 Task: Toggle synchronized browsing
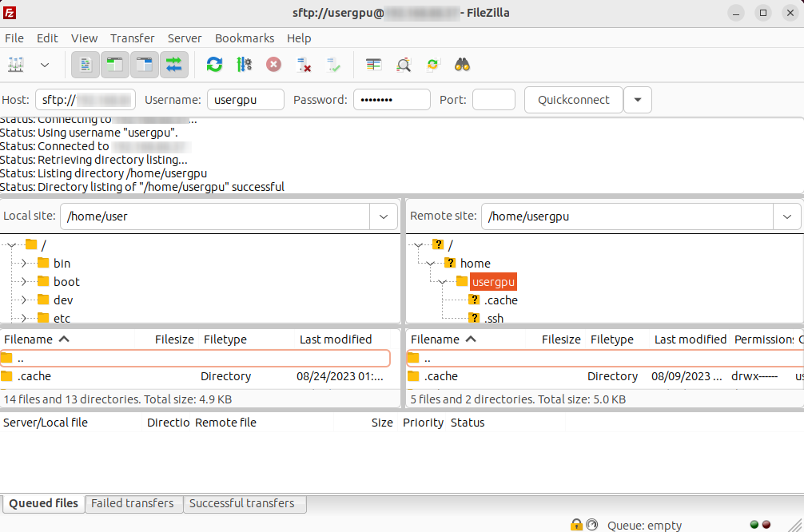click(x=432, y=65)
